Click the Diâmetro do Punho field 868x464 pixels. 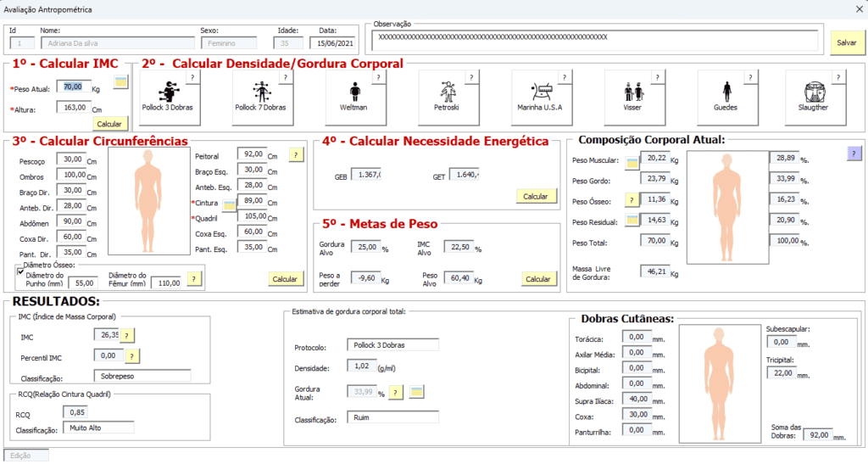(83, 283)
